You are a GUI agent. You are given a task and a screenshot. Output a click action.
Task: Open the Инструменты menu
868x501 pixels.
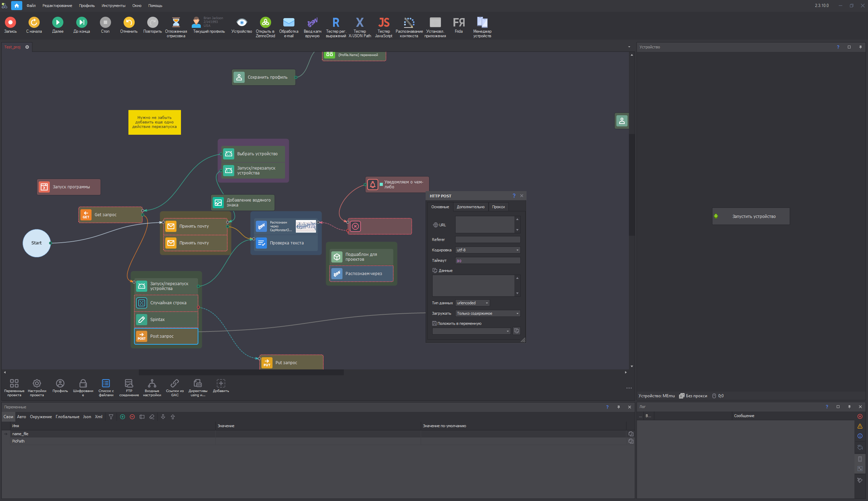coord(113,6)
